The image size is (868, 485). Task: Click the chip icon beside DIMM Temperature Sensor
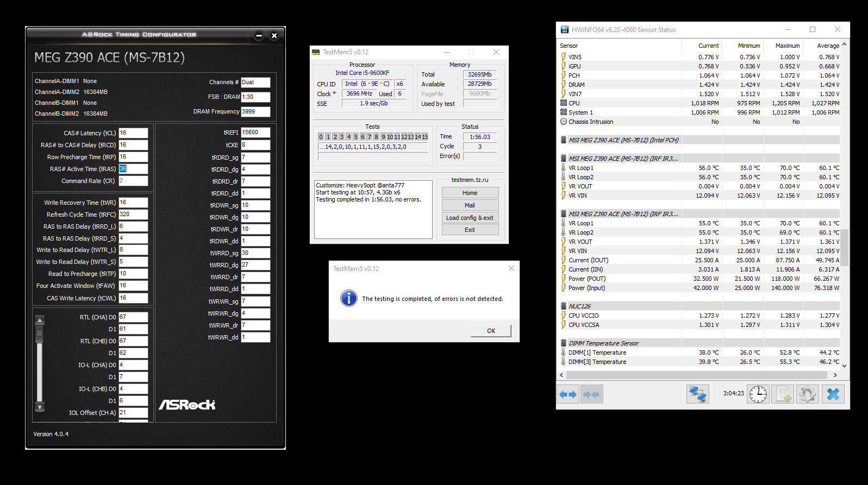click(x=564, y=343)
